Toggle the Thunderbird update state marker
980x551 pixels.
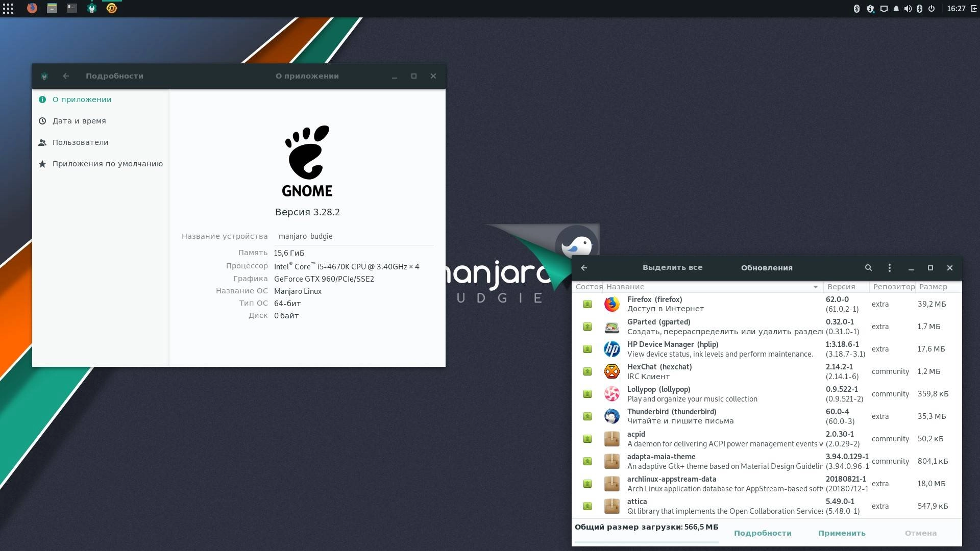pyautogui.click(x=587, y=416)
